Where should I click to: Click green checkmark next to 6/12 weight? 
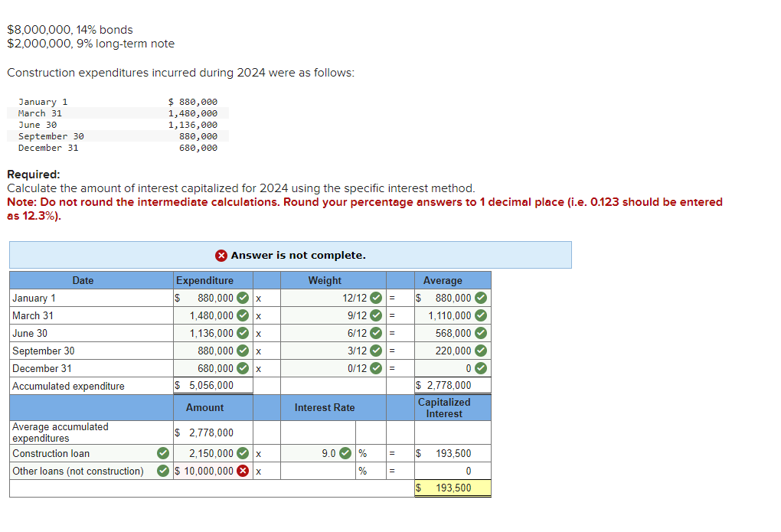376,333
